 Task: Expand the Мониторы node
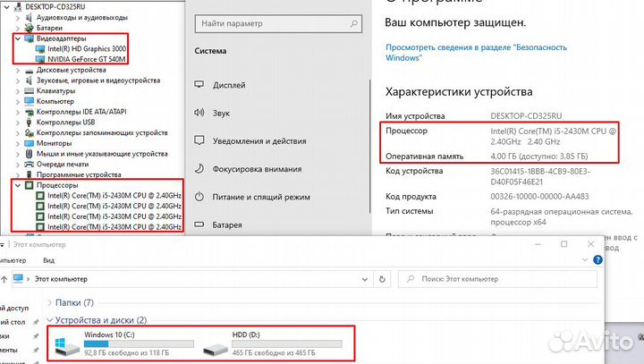tap(18, 143)
